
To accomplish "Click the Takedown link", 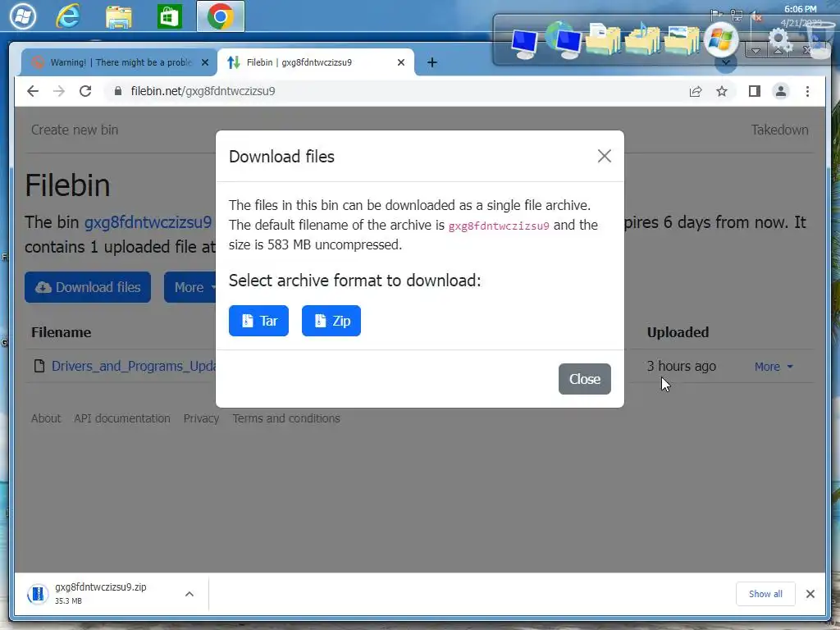I will click(x=779, y=130).
